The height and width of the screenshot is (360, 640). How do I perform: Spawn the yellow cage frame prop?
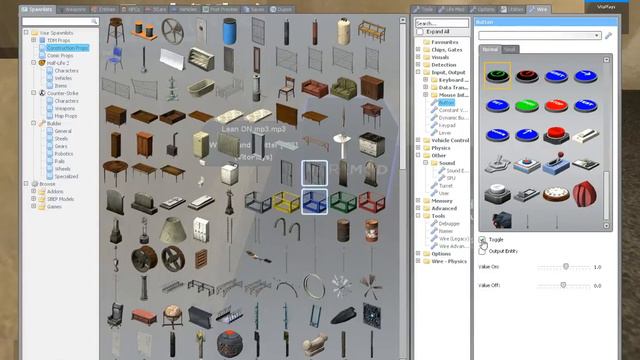click(x=286, y=202)
